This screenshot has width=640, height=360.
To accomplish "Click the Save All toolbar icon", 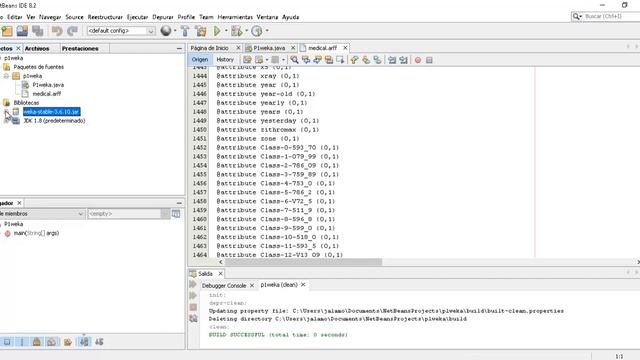I will point(38,31).
